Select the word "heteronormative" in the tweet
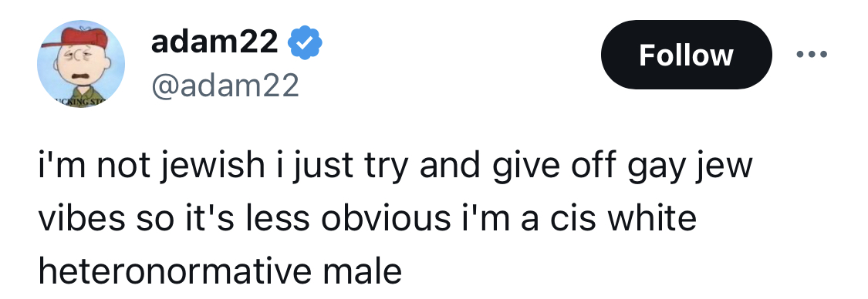Viewport: 868px width, 299px height. (x=175, y=270)
